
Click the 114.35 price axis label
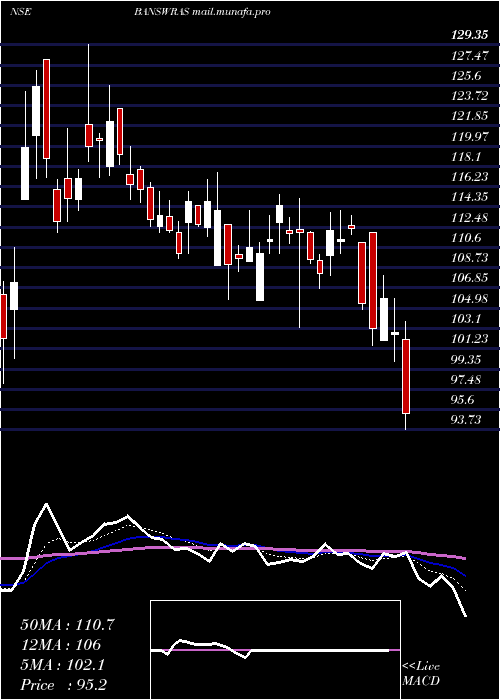coord(469,197)
